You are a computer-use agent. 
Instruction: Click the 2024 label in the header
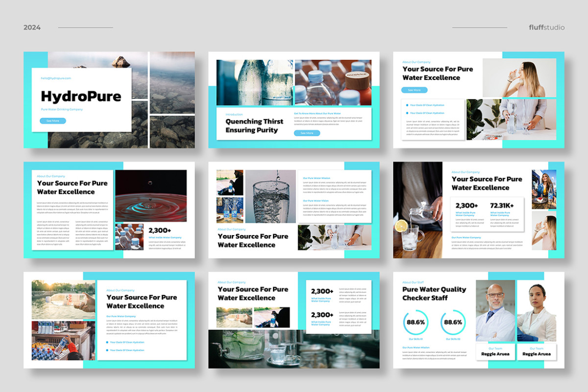tap(31, 28)
